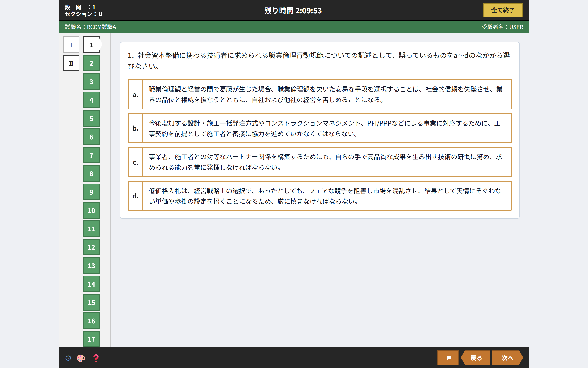Click the 設問：1 indicator in the header
This screenshot has height=368, width=588.
point(80,7)
